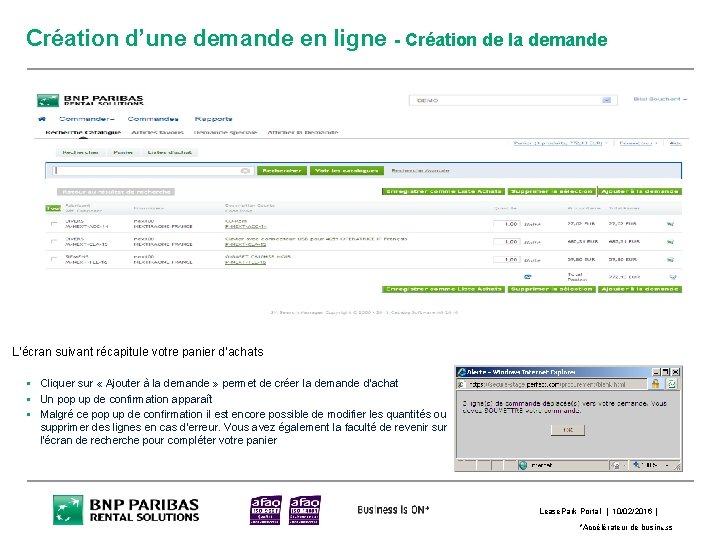Click the top Ajouter à la demande button

tap(640, 191)
